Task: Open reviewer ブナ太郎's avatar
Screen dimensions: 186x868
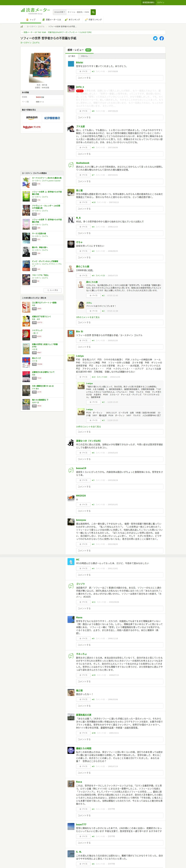Action: [71, 128]
